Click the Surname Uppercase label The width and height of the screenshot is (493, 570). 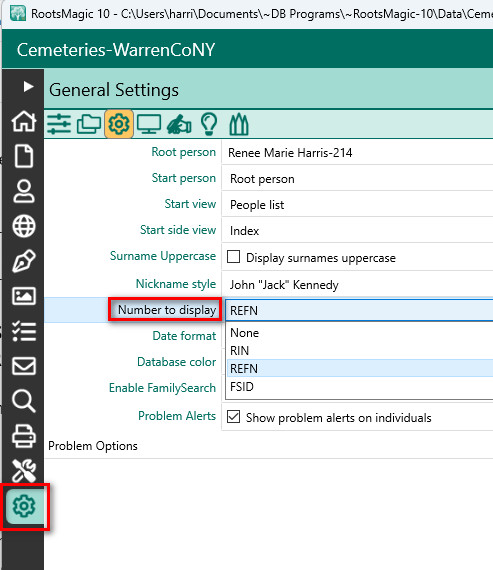[163, 256]
